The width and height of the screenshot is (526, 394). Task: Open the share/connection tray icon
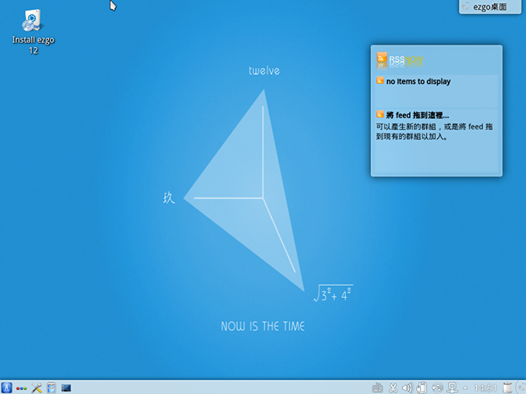pyautogui.click(x=437, y=388)
